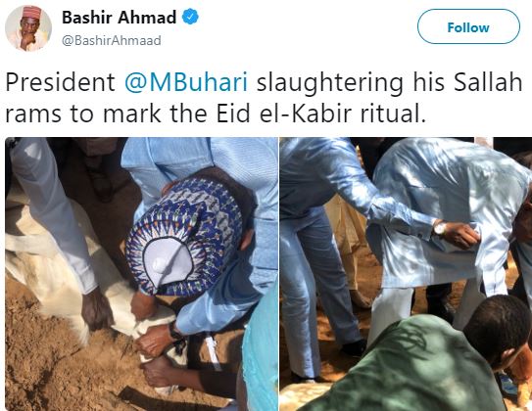
Task: Open the right photo of men bending over
Action: pos(406,274)
